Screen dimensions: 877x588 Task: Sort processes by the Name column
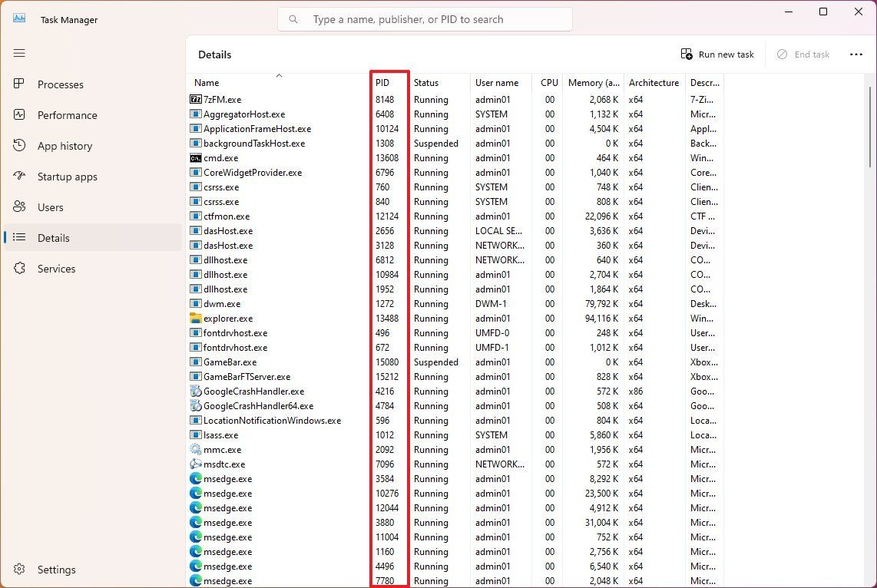206,82
